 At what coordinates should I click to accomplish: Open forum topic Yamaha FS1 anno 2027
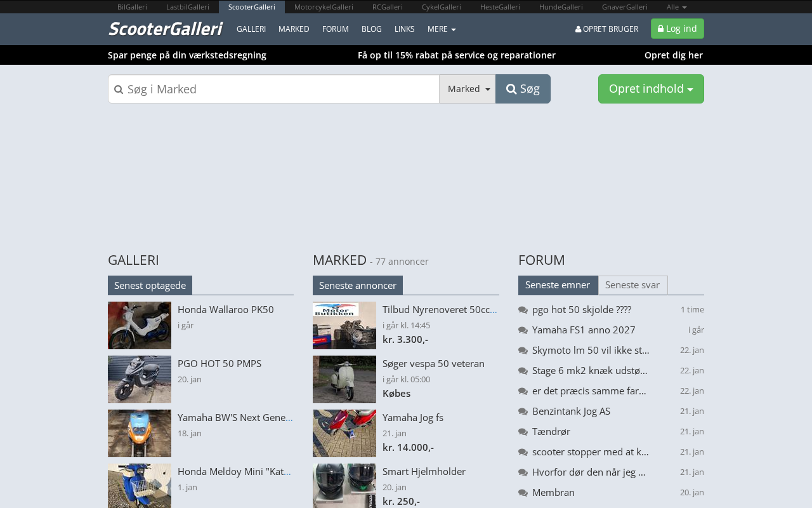coord(584,330)
